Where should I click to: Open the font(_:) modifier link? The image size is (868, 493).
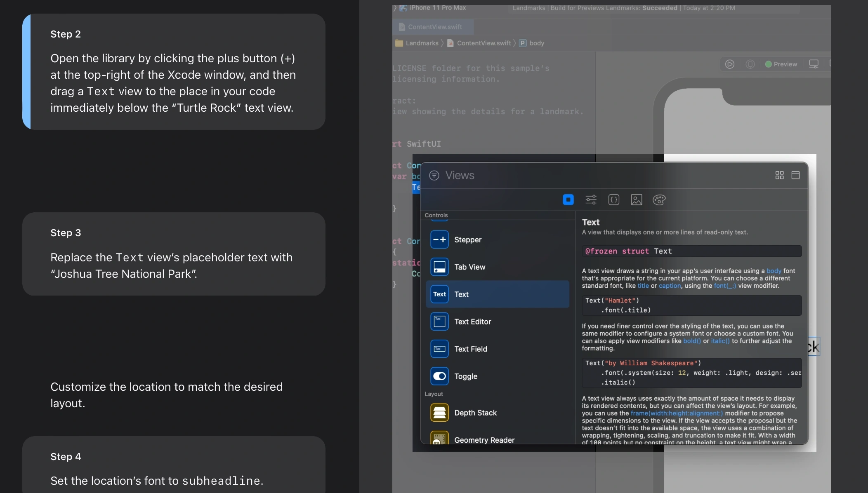pos(725,286)
